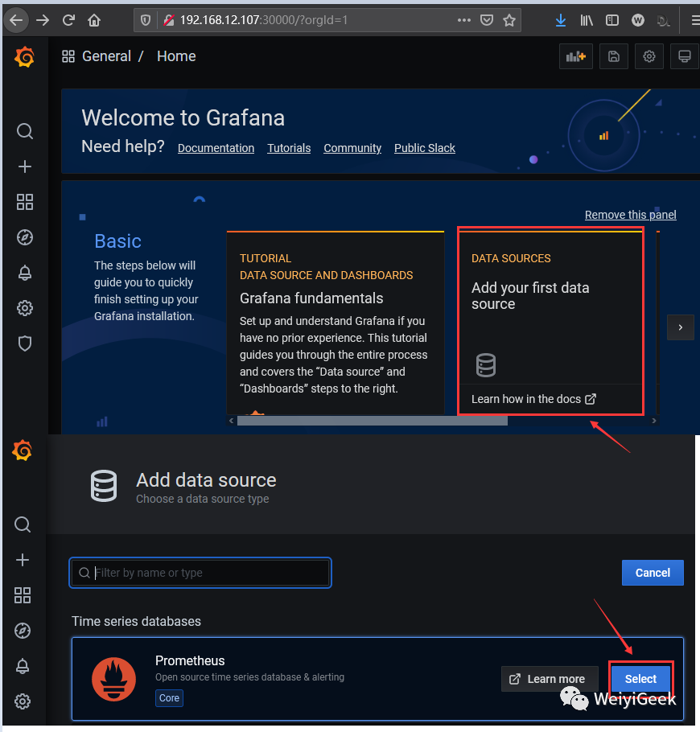Cycle view mode with monitor icon
700x732 pixels.
coord(685,56)
